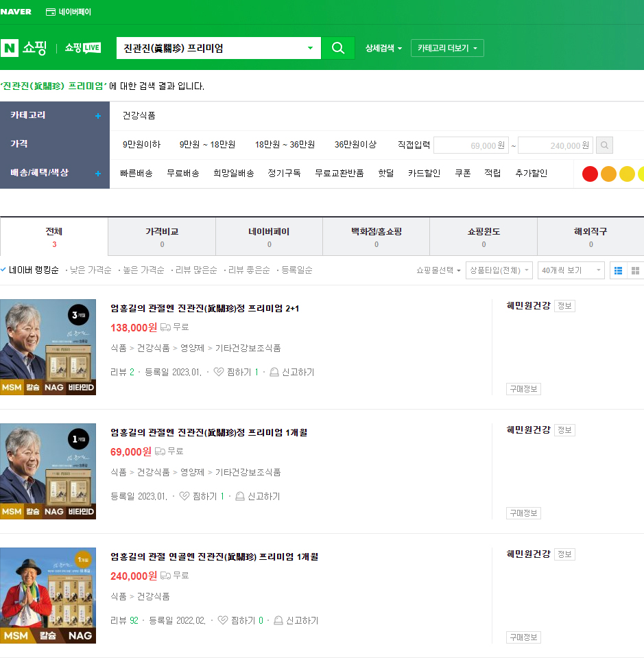Click the maximum price field showing 240,000원
This screenshot has width=644, height=658.
556,145
